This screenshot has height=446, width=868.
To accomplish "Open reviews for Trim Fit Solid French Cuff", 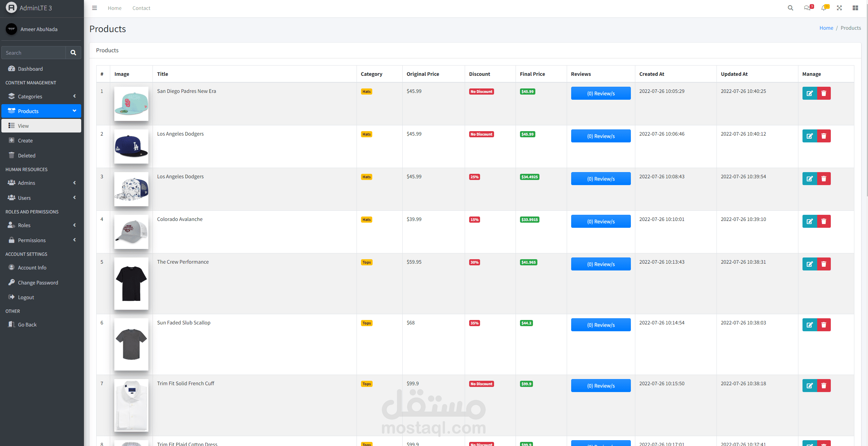I will [601, 386].
